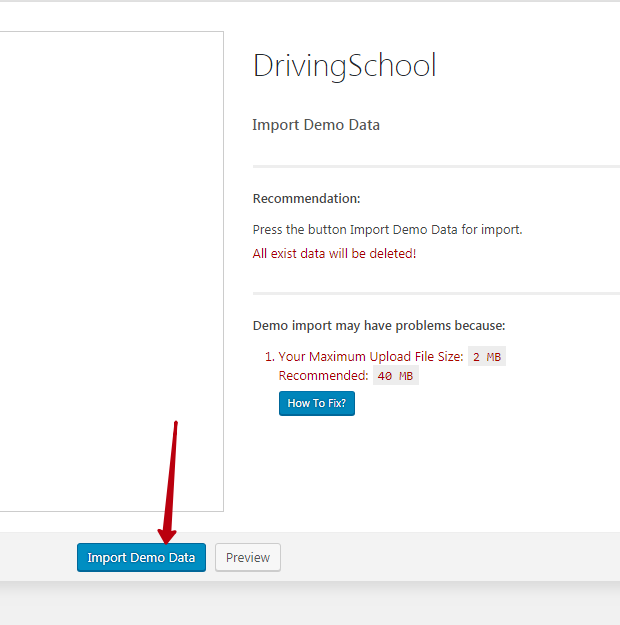The width and height of the screenshot is (620, 625).
Task: Click the 'Your Maximum Upload File Size:' text
Action: (371, 356)
